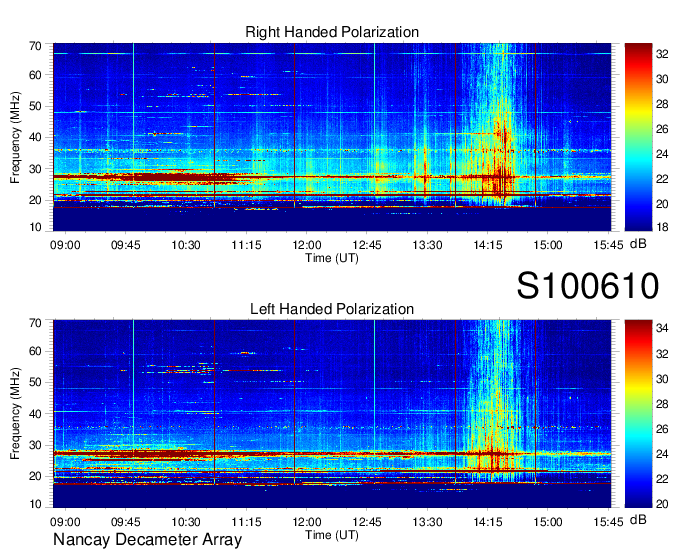Image resolution: width=680 pixels, height=552 pixels.
Task: Click the 60 MHz tick on Left Handed plot
Action: (x=35, y=351)
